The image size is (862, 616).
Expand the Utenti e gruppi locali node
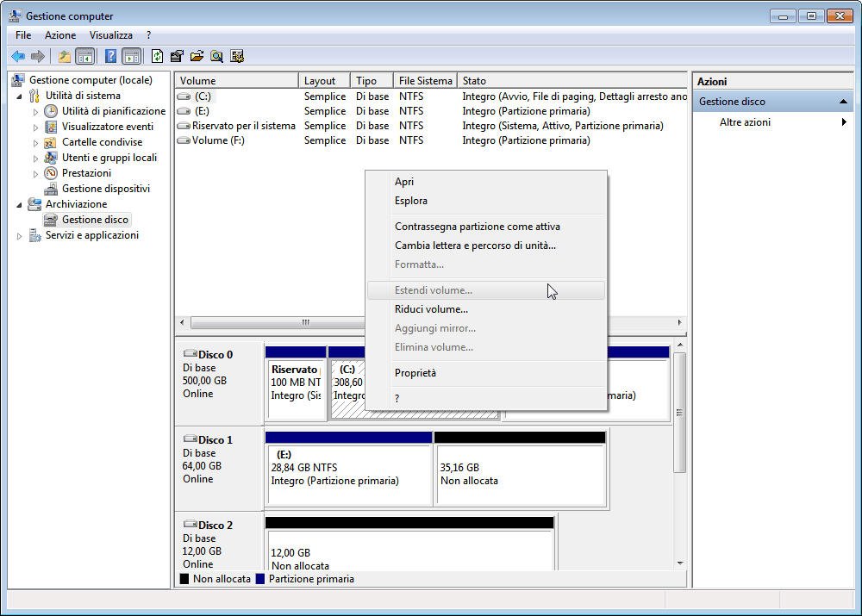coord(36,159)
